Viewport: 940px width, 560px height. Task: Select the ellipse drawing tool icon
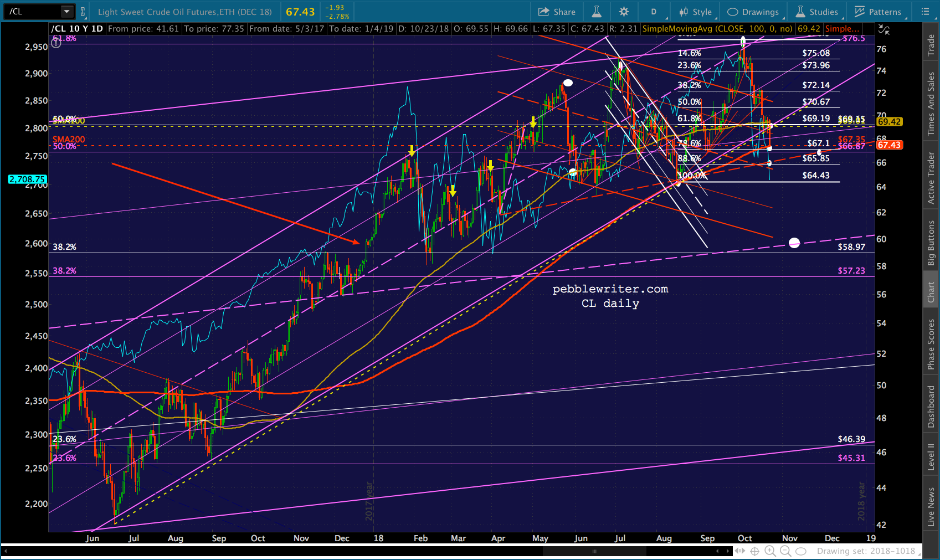tap(801, 551)
